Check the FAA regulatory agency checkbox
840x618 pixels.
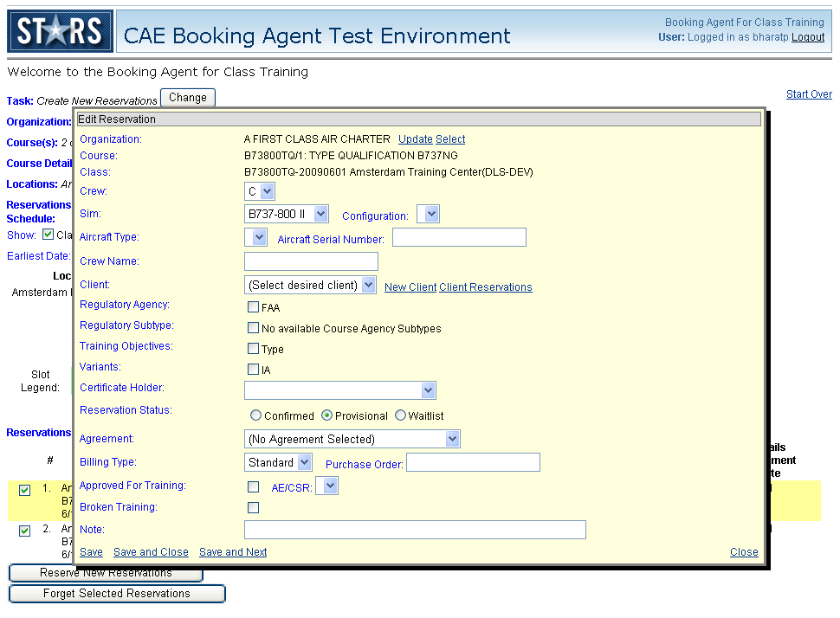coord(253,307)
